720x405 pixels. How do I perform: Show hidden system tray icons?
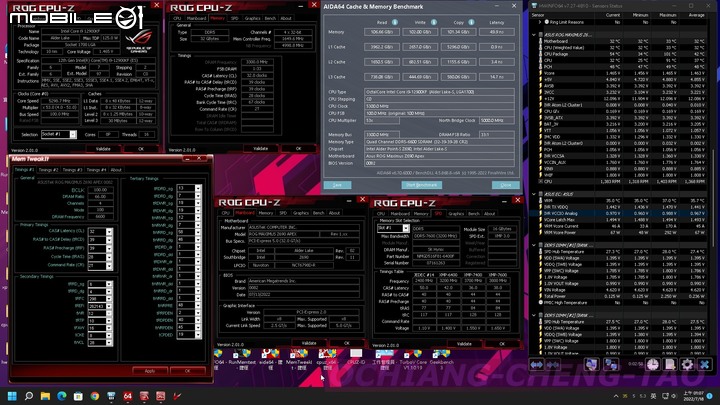[x=616, y=396]
